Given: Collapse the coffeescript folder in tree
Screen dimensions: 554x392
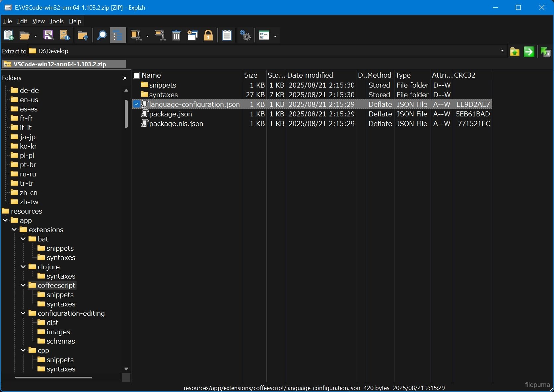Looking at the screenshot, I should [x=23, y=285].
